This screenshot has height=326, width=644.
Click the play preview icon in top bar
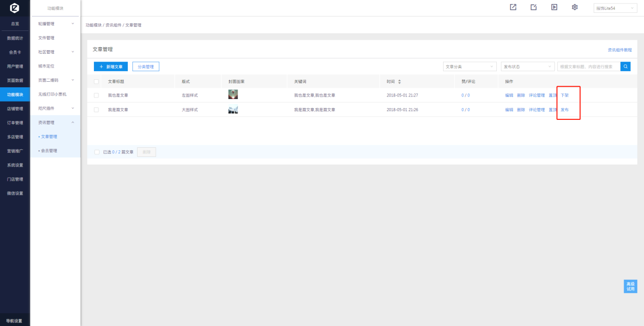point(554,7)
